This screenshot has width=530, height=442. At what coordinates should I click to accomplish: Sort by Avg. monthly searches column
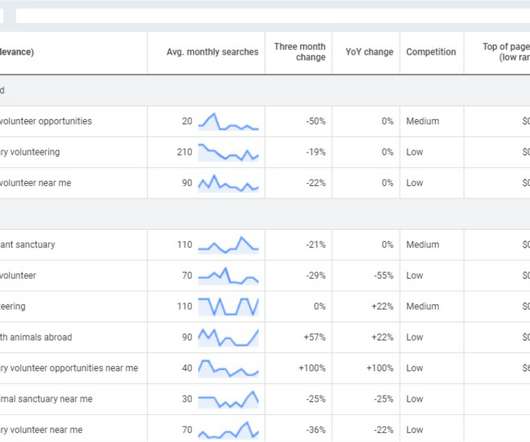click(x=212, y=52)
